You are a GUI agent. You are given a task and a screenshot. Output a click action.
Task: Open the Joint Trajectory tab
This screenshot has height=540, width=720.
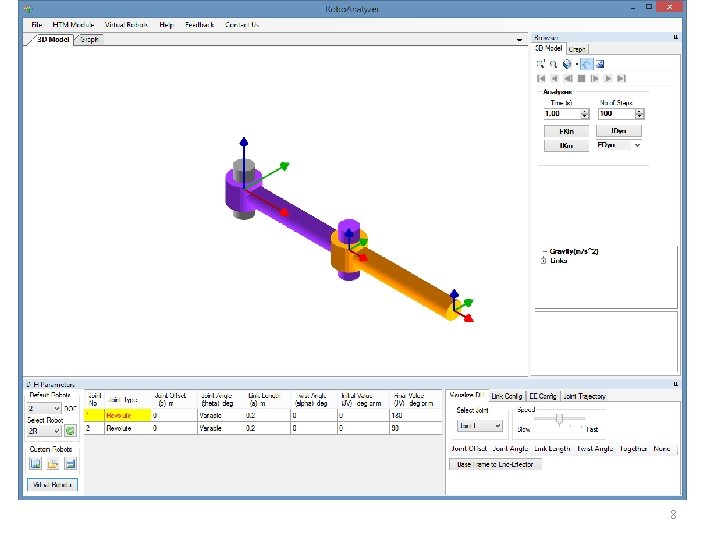pyautogui.click(x=584, y=396)
